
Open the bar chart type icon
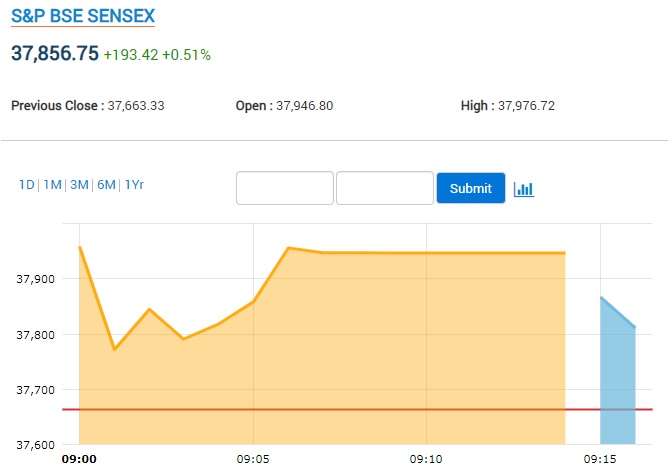click(x=524, y=189)
